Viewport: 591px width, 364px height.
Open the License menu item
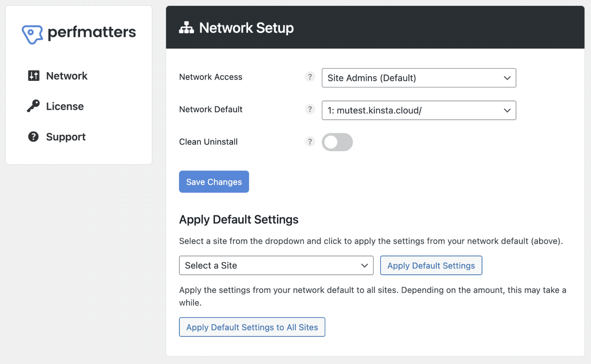point(65,106)
